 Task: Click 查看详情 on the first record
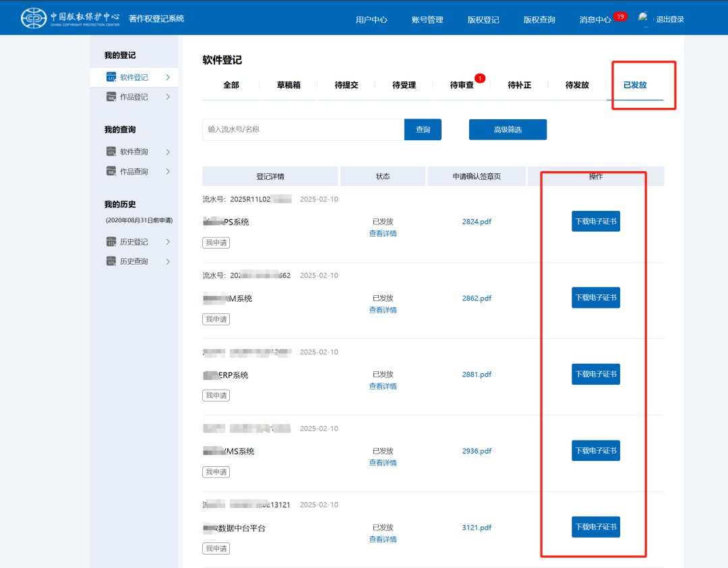pyautogui.click(x=383, y=233)
